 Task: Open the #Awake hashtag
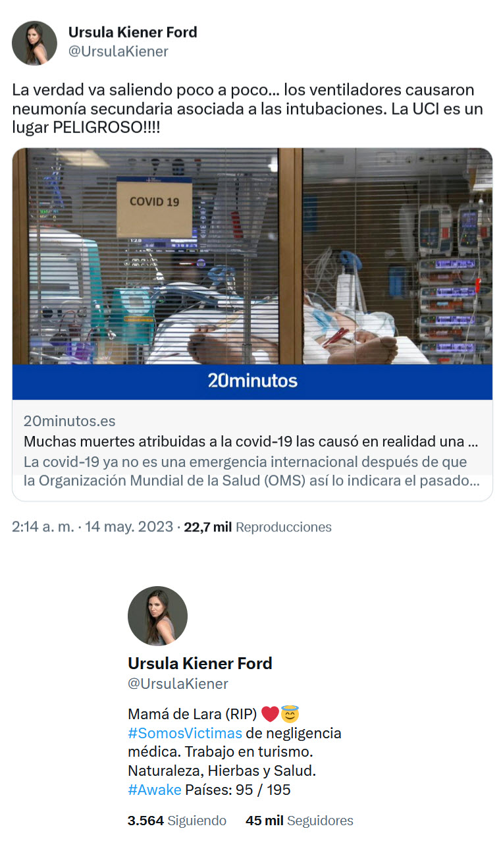pyautogui.click(x=155, y=790)
